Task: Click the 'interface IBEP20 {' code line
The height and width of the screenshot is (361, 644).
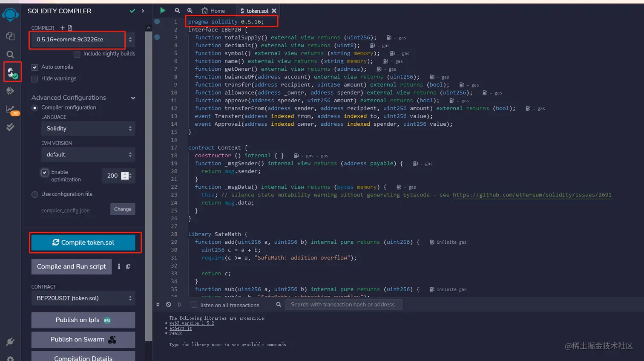Action: point(218,30)
